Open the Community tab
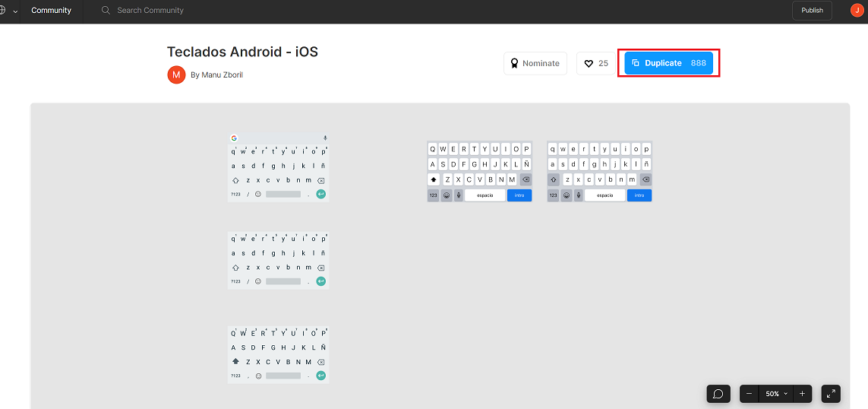868x409 pixels. tap(51, 11)
